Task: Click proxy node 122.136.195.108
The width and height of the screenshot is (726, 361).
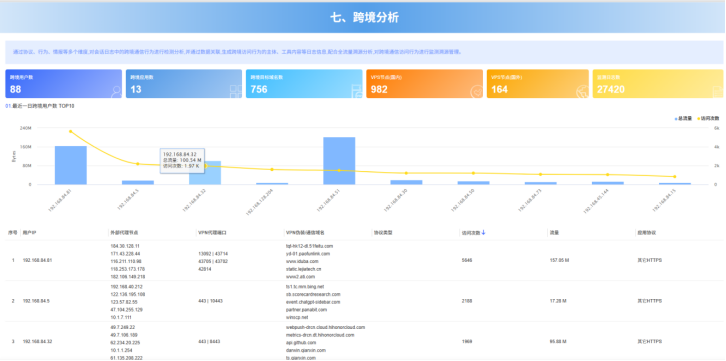Action: [x=128, y=294]
